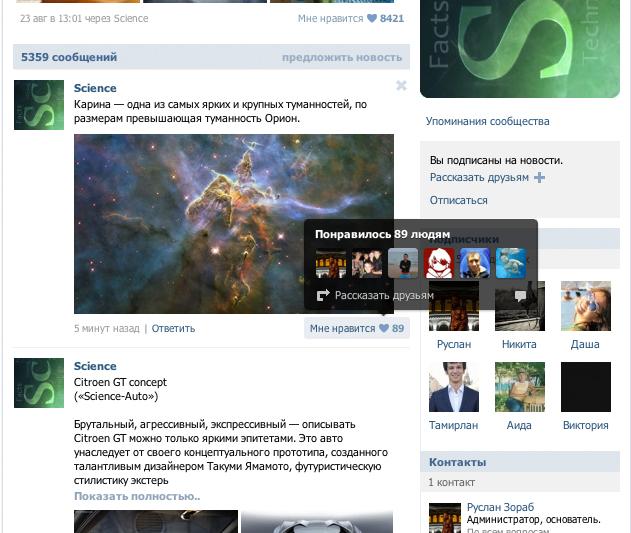
Task: Open Тамирлан's subscriber photo
Action: (454, 387)
